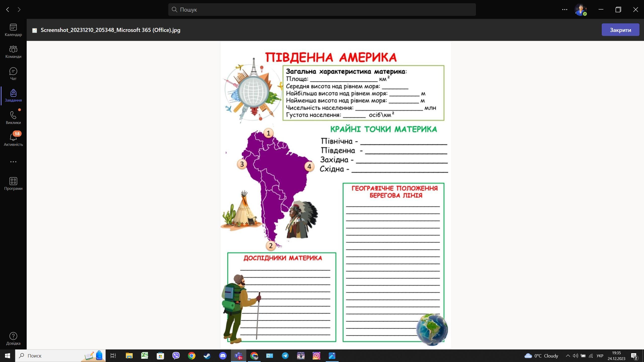Open Telegram from the taskbar
This screenshot has height=362, width=644.
pos(285,356)
